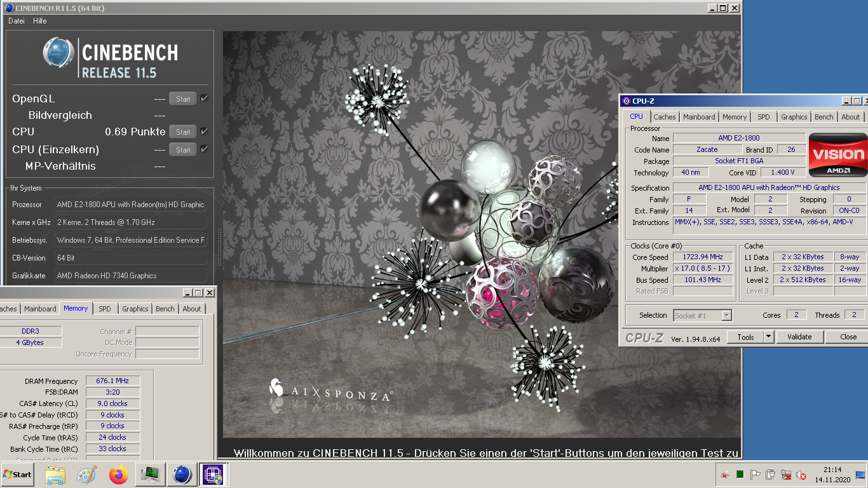This screenshot has height=488, width=868.
Task: Select Mainboard tab in lower-left CPU-Z window
Action: click(40, 309)
